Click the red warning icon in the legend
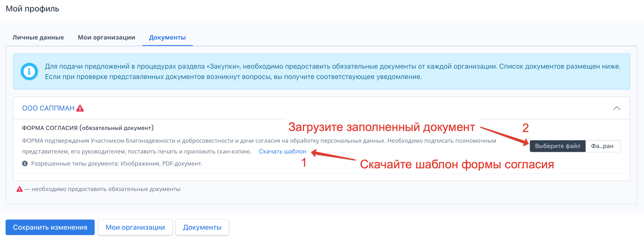644x240 pixels. coord(19,189)
